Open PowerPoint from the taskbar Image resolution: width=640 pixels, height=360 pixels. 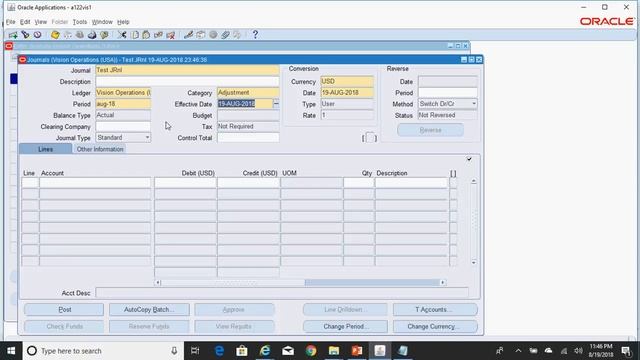tap(357, 351)
